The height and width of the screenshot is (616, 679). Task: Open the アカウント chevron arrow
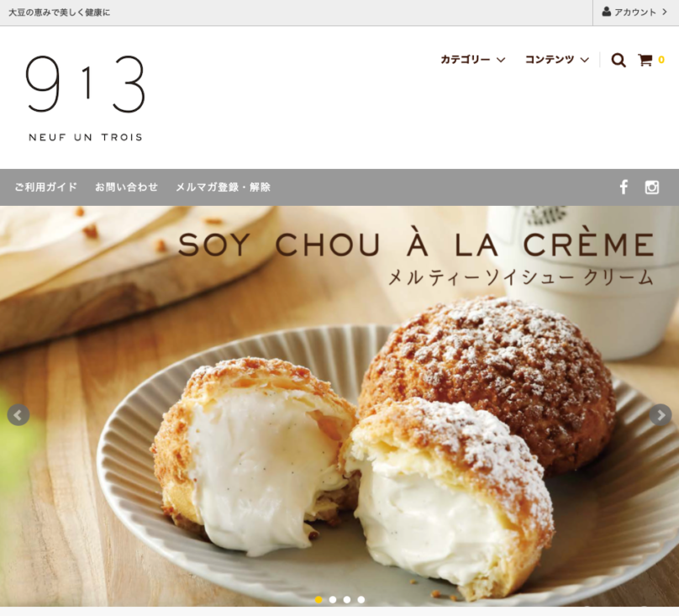coord(664,12)
